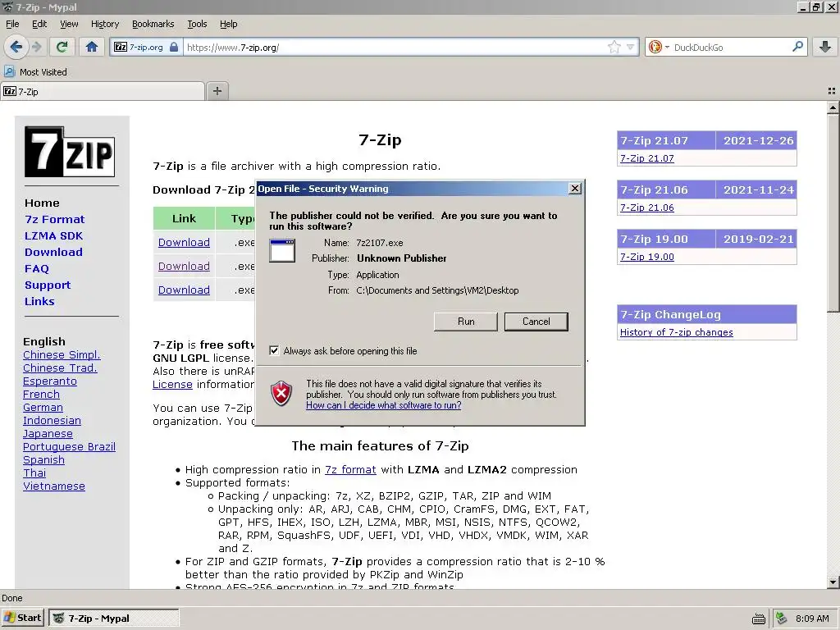
Task: Click the red shield warning icon
Action: click(281, 394)
